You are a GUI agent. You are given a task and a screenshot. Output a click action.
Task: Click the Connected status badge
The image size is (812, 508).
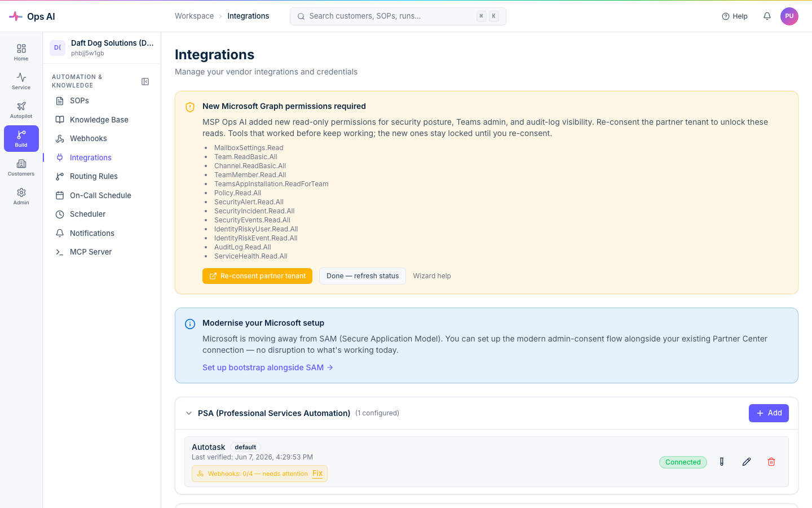(683, 462)
